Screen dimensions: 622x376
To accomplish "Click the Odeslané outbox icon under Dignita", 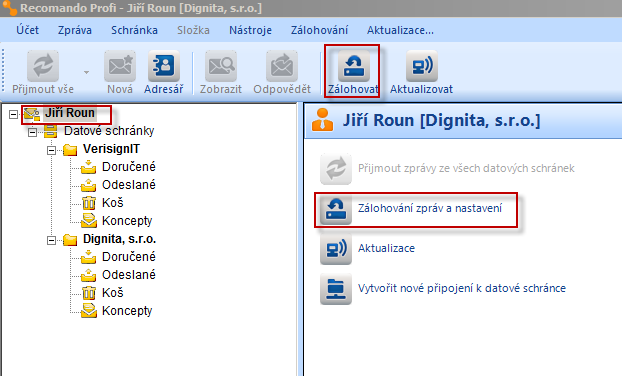I will point(88,275).
